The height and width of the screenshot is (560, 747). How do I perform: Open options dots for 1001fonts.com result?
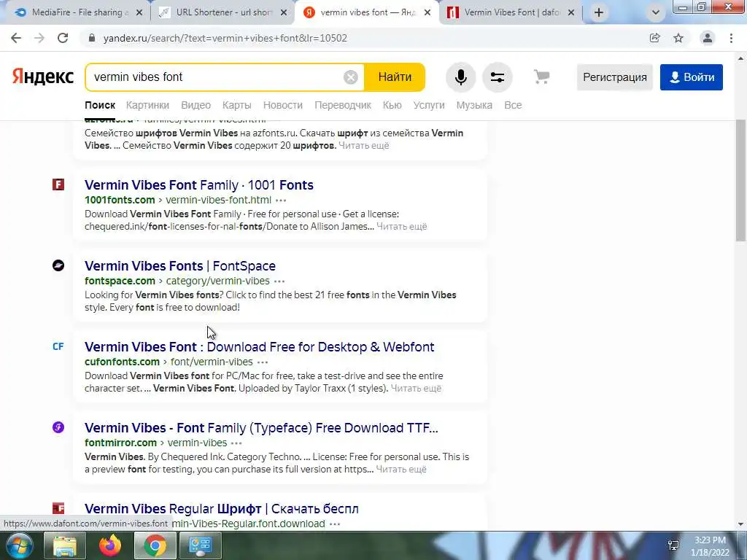[x=281, y=201]
